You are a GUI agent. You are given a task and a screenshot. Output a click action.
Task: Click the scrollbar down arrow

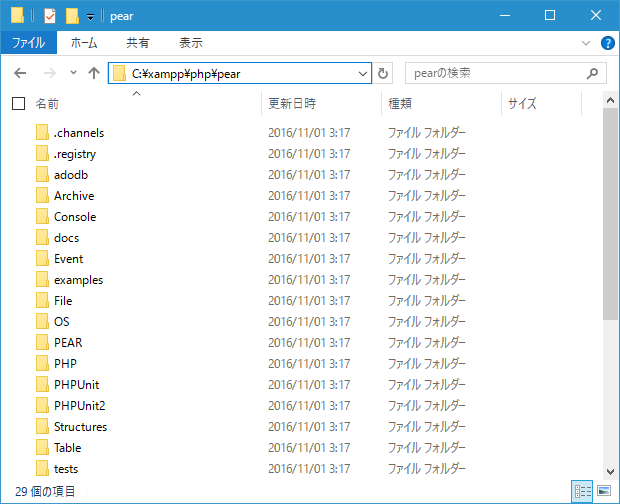pyautogui.click(x=610, y=472)
